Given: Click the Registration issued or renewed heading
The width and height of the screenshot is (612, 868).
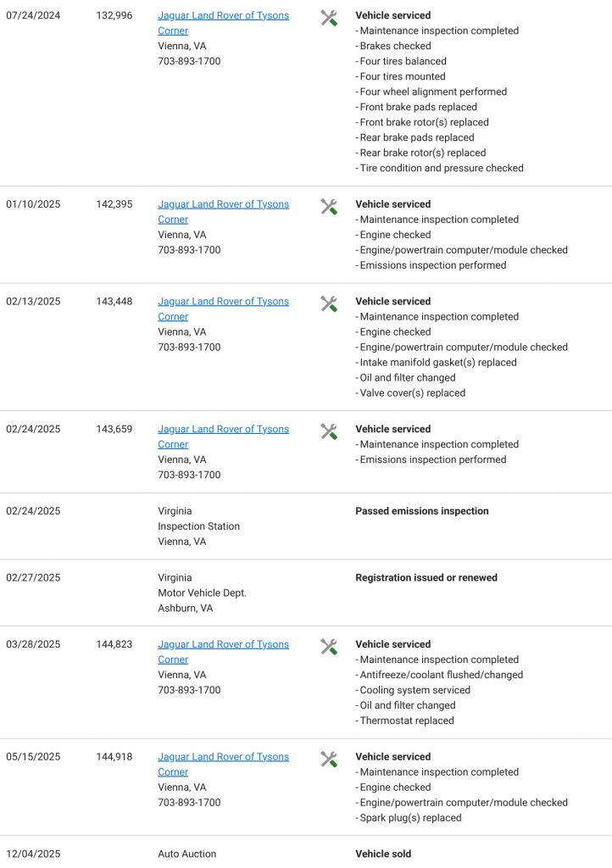Looking at the screenshot, I should [426, 577].
